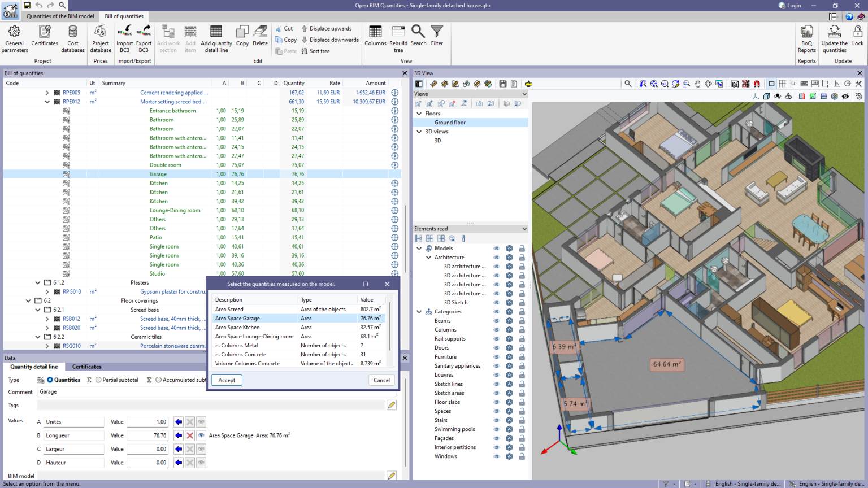Screen dimensions: 868x488
Task: Click the Login button in title bar
Action: [790, 6]
